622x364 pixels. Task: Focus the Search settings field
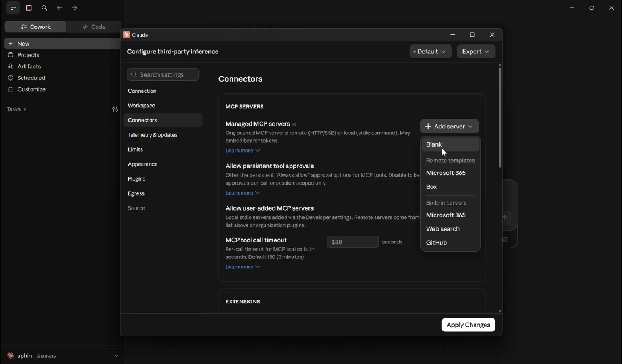coord(163,74)
